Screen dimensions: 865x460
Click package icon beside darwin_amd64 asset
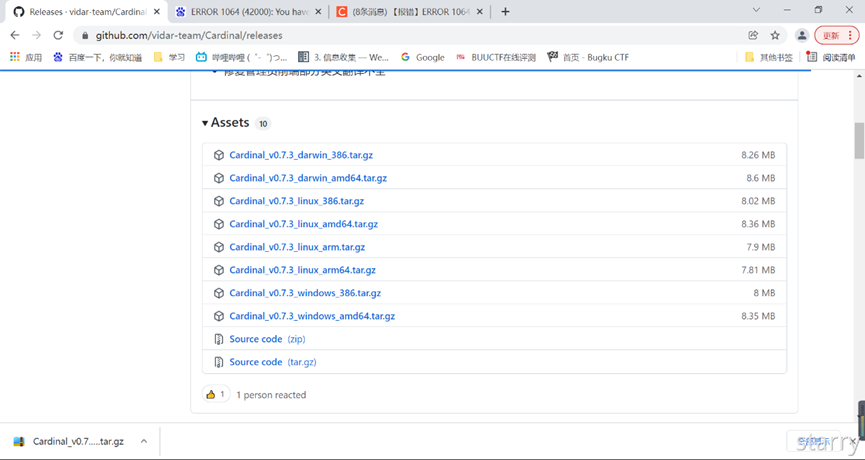point(219,178)
